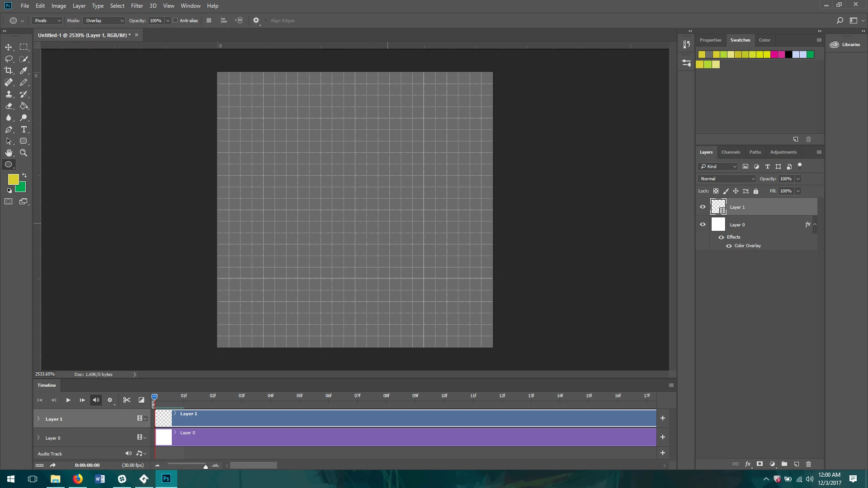Toggle Color Overlay effect visibility

coord(729,246)
